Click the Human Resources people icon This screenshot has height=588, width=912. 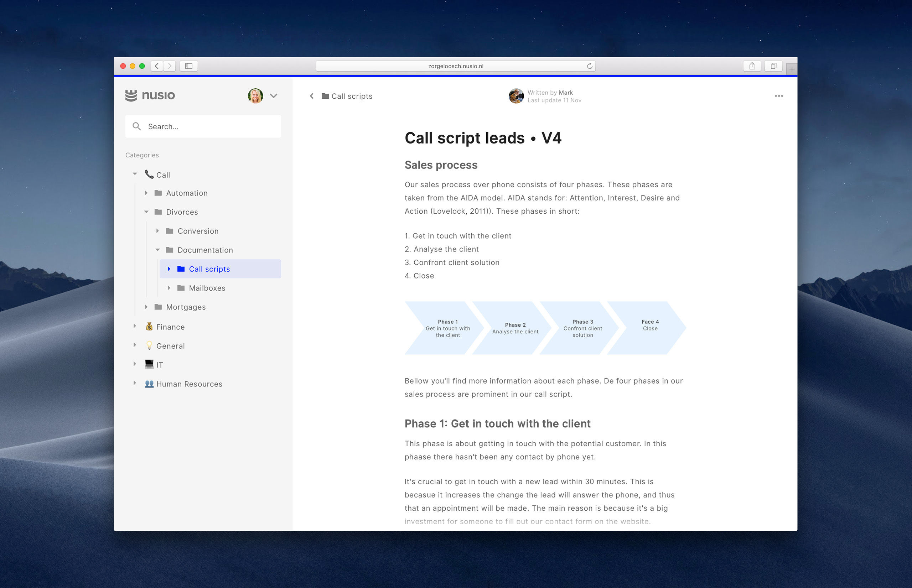149,384
